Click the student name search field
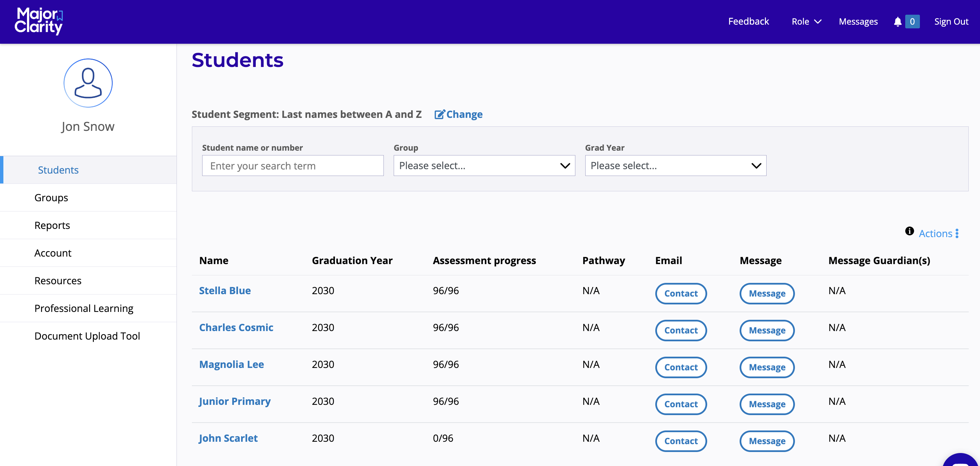The height and width of the screenshot is (466, 980). click(293, 166)
